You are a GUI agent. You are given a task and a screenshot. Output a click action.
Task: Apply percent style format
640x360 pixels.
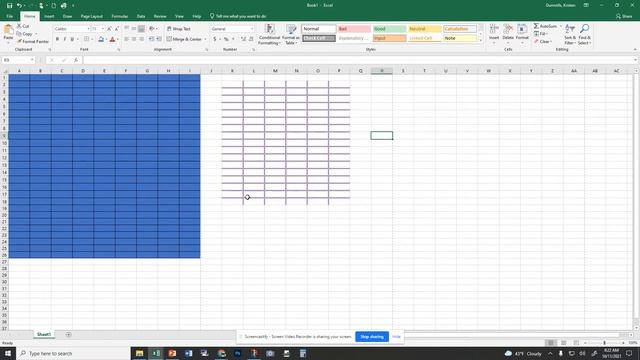(x=226, y=39)
